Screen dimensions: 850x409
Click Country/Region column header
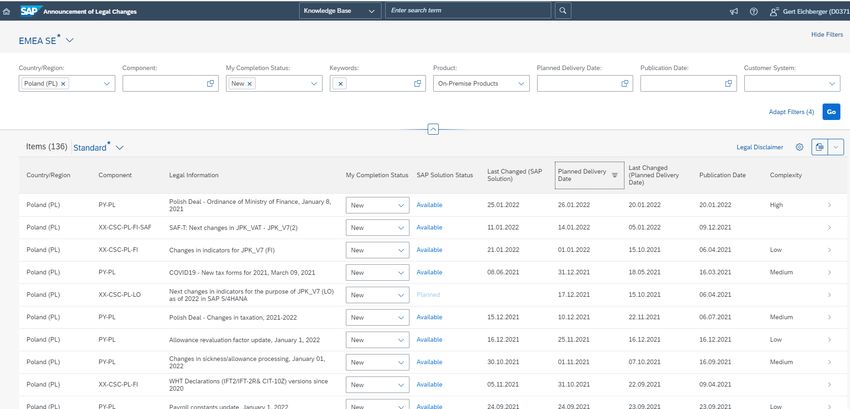(x=48, y=175)
